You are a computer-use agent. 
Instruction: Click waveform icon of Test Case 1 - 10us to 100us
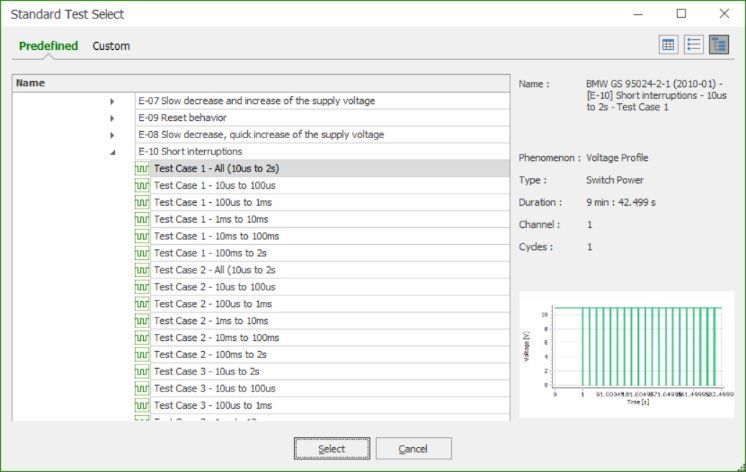pyautogui.click(x=142, y=185)
